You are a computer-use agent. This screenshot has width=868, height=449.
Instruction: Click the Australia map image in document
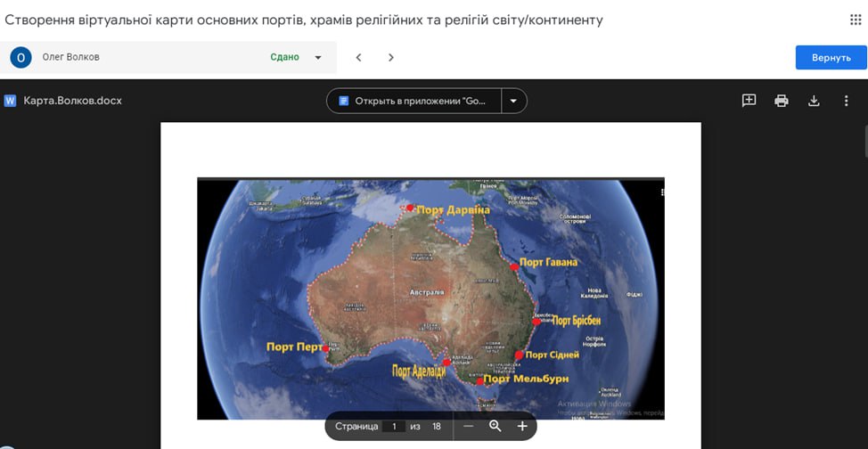pos(430,299)
